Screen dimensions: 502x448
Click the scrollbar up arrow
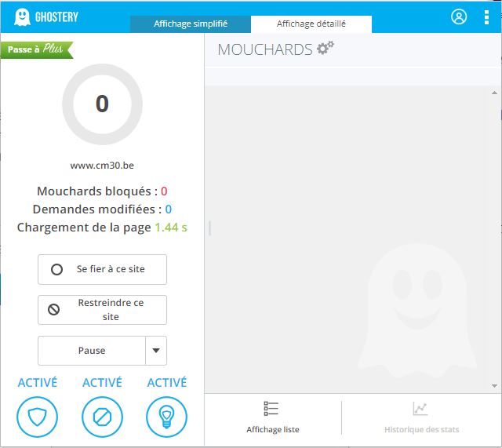(x=494, y=93)
